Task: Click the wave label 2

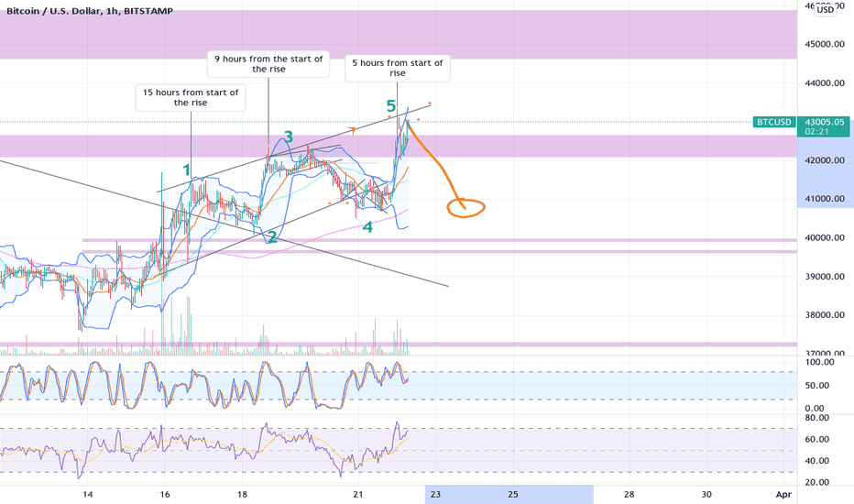Action: pyautogui.click(x=272, y=237)
